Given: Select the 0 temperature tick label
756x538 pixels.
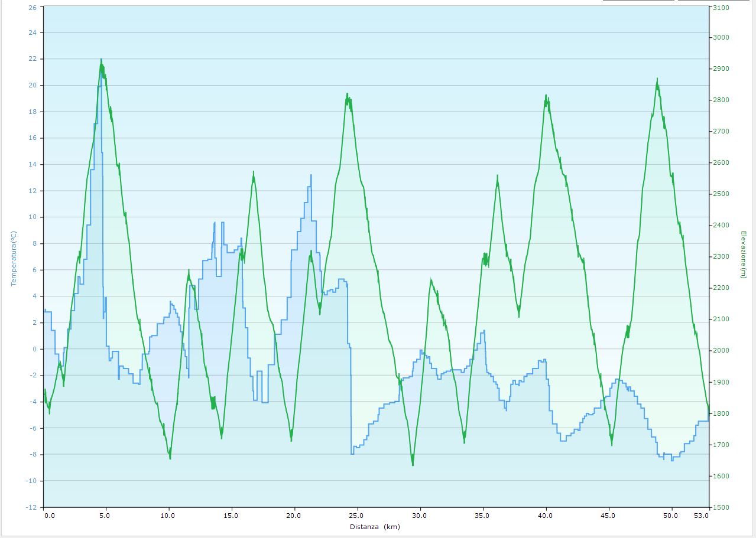Looking at the screenshot, I should click(34, 349).
